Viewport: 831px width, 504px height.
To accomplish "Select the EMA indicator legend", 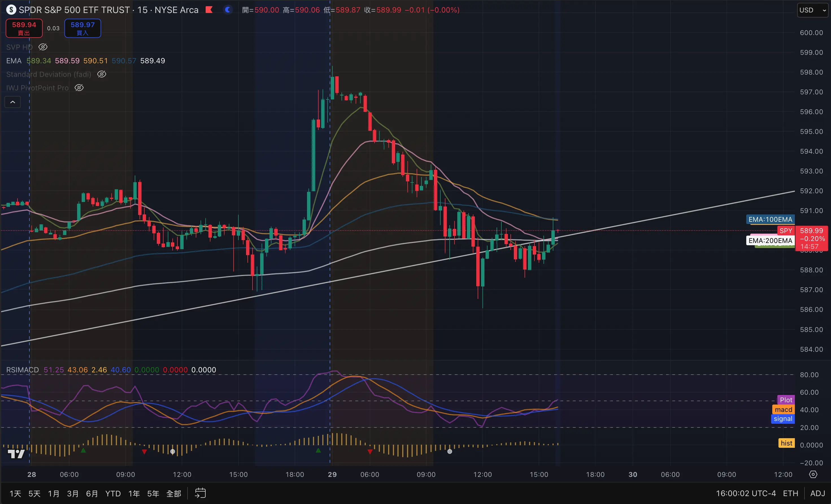I will tap(14, 61).
